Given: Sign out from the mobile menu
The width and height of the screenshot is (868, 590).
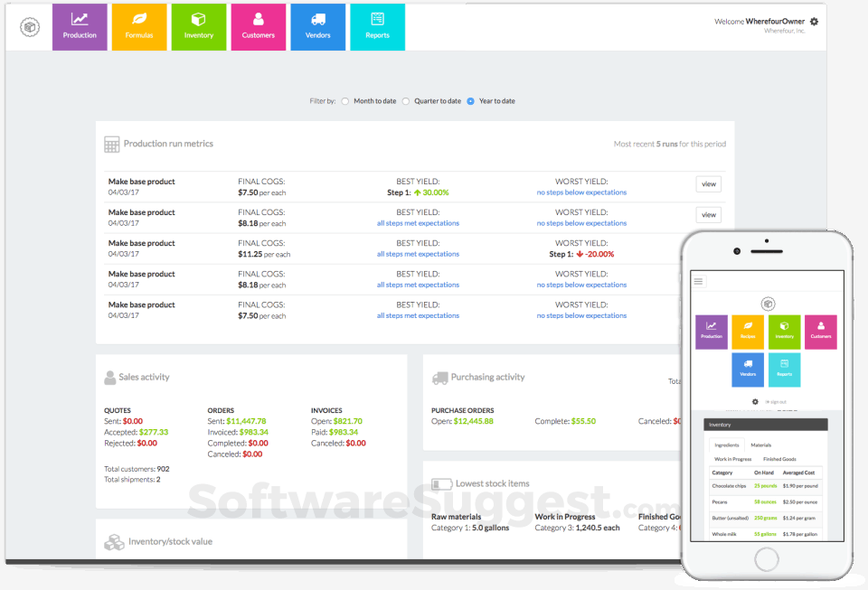Looking at the screenshot, I should [x=775, y=402].
